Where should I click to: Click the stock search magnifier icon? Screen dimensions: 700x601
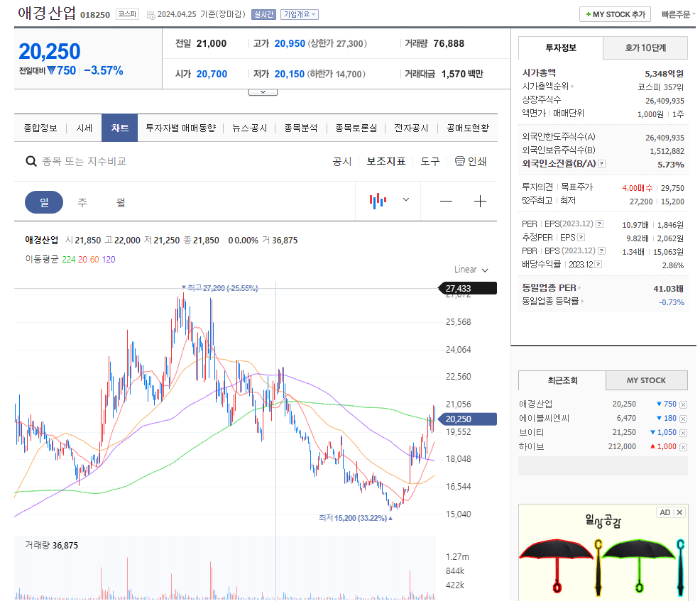(31, 161)
